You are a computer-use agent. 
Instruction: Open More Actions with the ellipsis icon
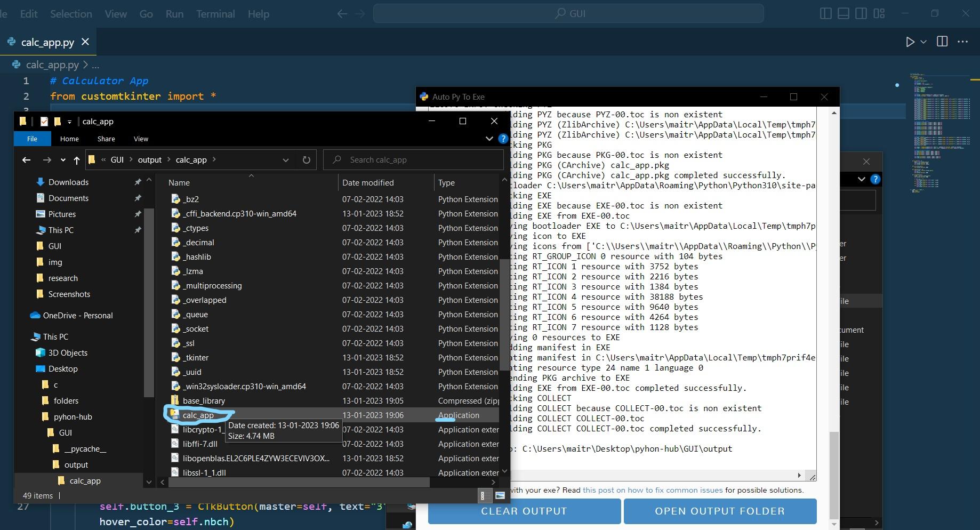[963, 42]
